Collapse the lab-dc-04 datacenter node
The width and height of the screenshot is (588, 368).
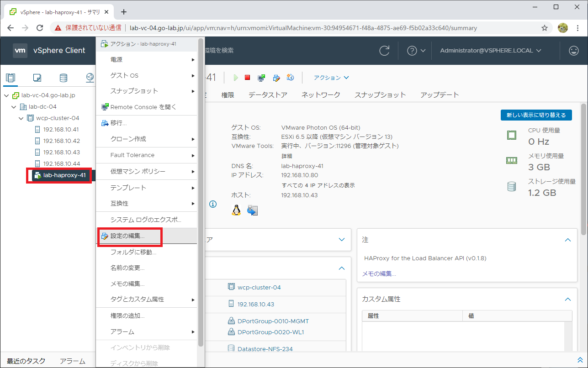tap(14, 107)
